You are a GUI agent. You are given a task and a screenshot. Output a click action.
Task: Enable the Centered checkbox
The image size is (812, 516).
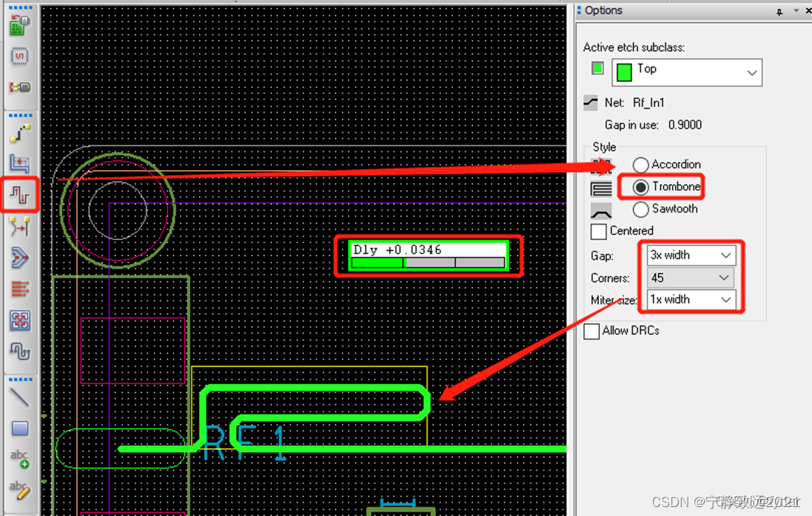point(599,231)
